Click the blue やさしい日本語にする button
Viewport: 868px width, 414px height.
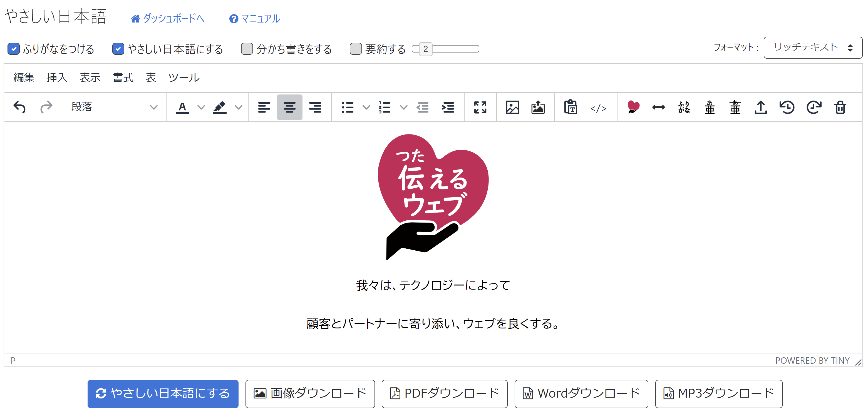[x=163, y=393]
